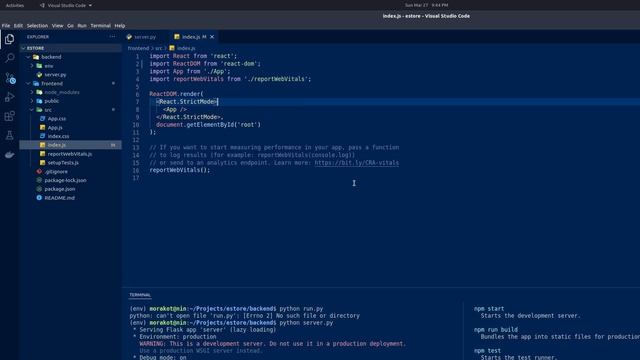640x360 pixels.
Task: Click the index.js breadcrumb segment
Action: pyautogui.click(x=186, y=48)
